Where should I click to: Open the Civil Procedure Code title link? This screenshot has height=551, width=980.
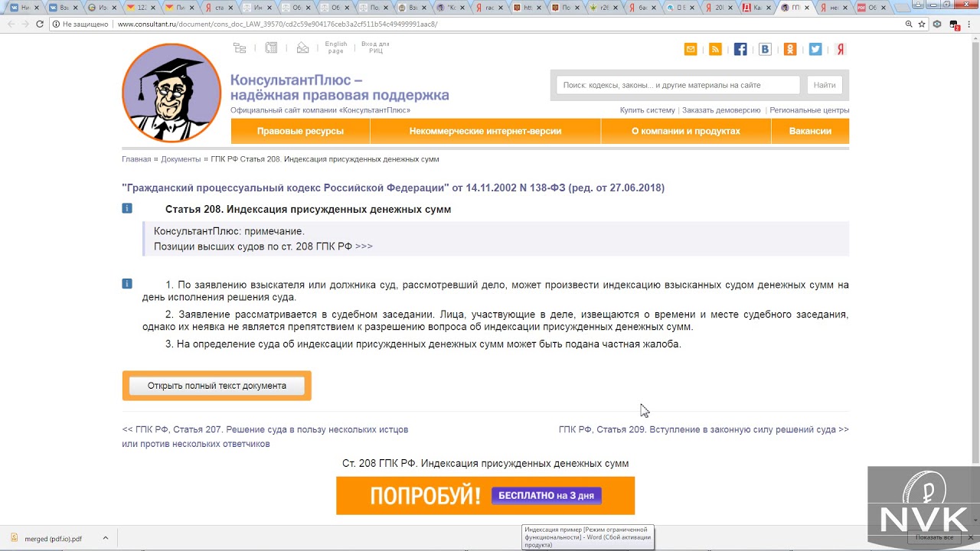[x=393, y=187]
